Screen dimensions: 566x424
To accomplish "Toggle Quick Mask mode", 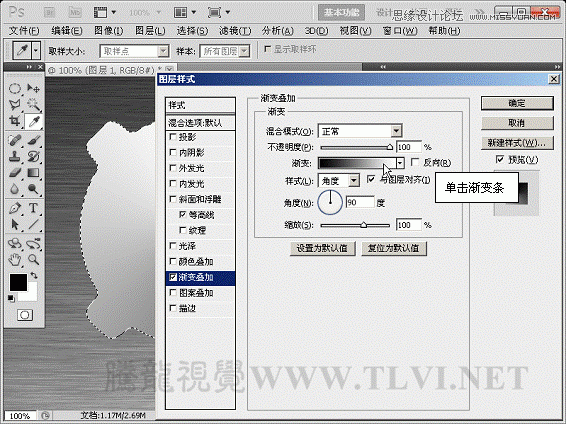I will coord(25,315).
